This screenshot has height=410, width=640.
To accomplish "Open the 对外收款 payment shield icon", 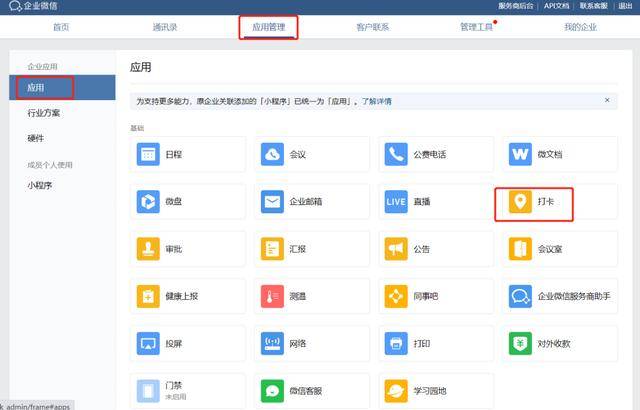I will [520, 344].
